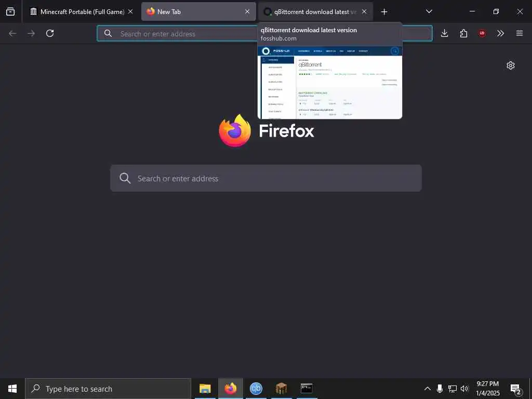Open Minecraft block icon in taskbar
The width and height of the screenshot is (532, 399).
pos(281,389)
